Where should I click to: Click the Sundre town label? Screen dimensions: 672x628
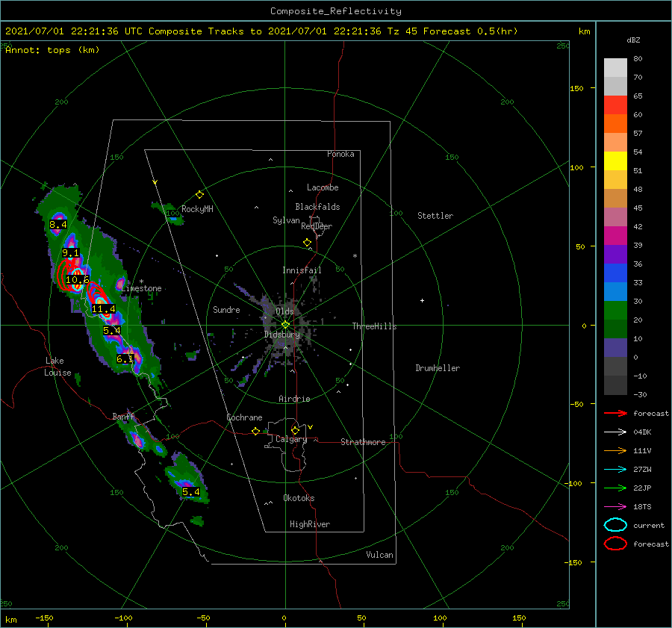(x=226, y=309)
